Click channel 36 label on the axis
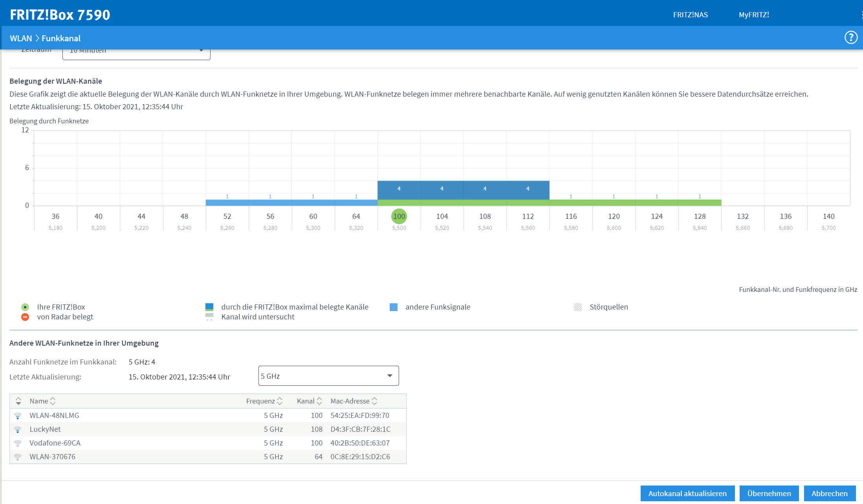 55,216
